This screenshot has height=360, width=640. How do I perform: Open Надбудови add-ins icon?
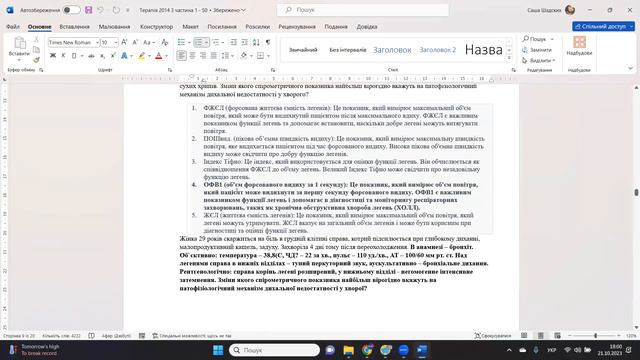click(x=579, y=45)
